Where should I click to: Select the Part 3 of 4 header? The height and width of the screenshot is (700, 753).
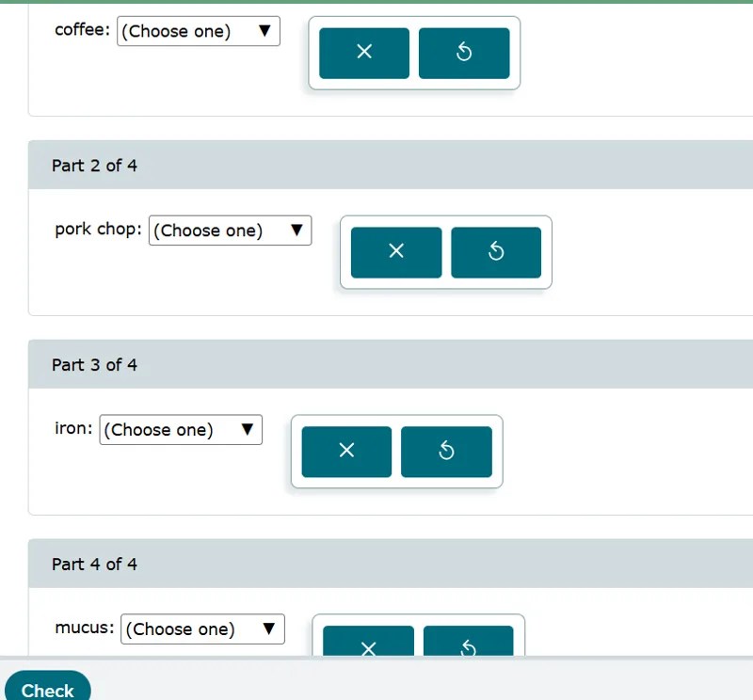pos(391,364)
